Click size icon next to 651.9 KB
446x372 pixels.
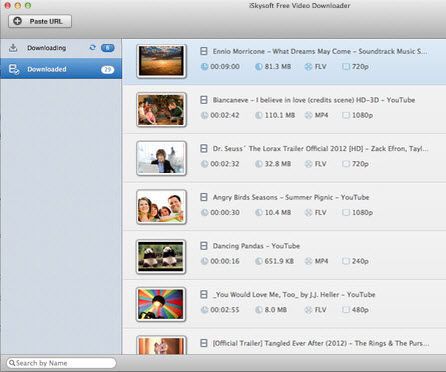click(259, 261)
